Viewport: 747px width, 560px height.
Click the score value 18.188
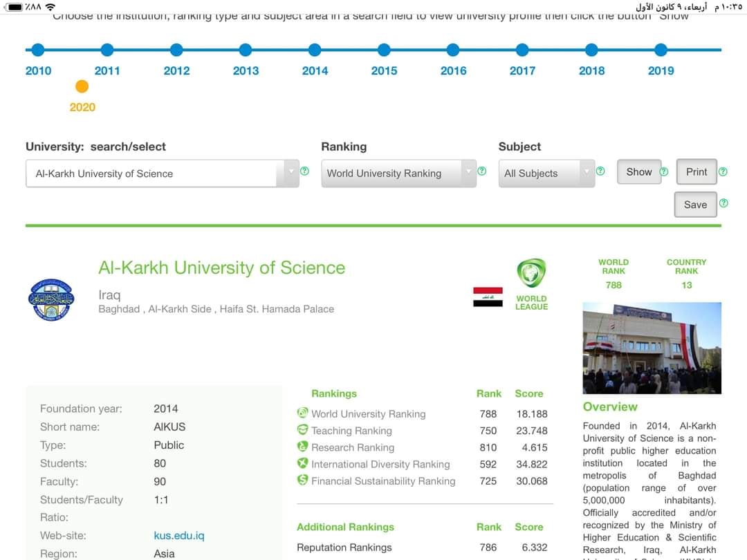(532, 414)
